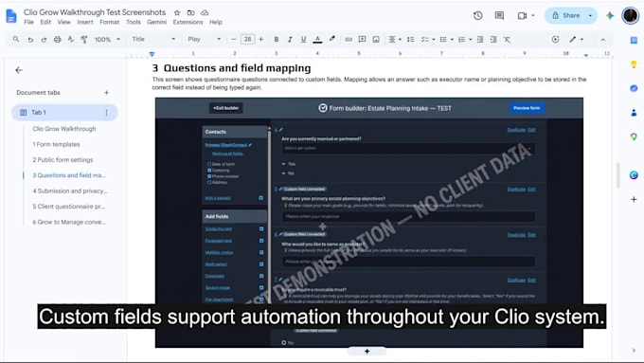Screen dimensions: 644x363
Task: Jump to 2 Public form settings
Action: point(63,160)
